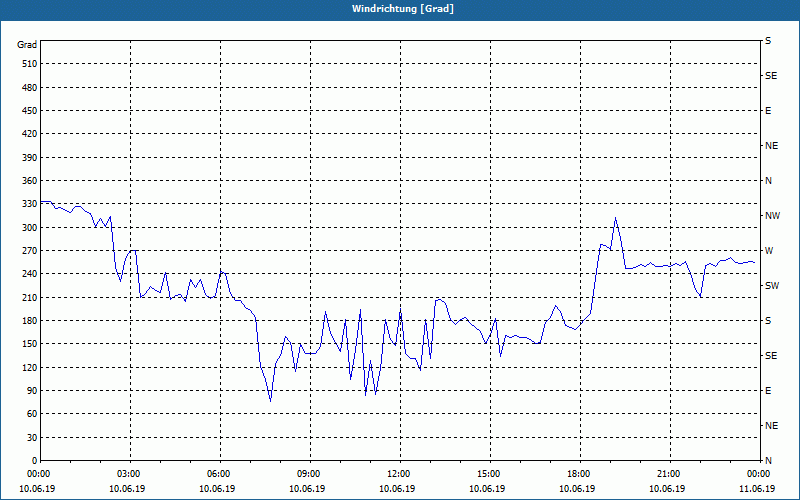Click the '30' y-axis value
Screen dimensions: 800x500
click(x=32, y=437)
